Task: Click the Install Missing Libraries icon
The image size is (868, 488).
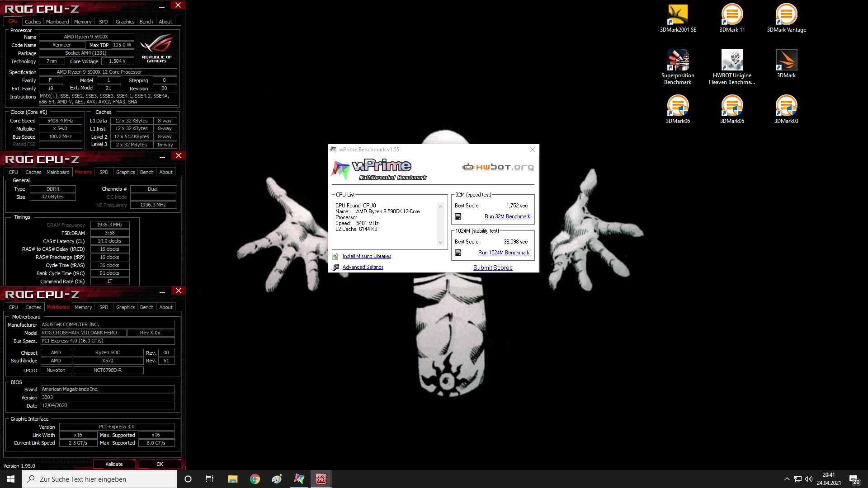Action: pyautogui.click(x=335, y=257)
